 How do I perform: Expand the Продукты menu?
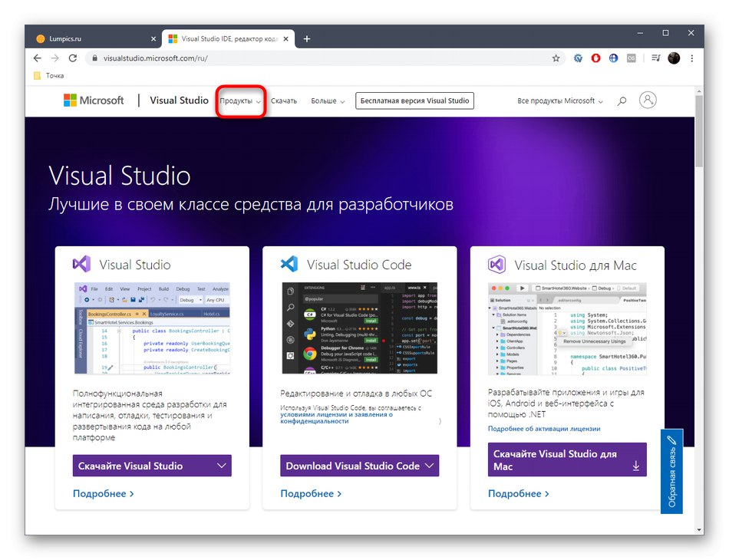240,100
